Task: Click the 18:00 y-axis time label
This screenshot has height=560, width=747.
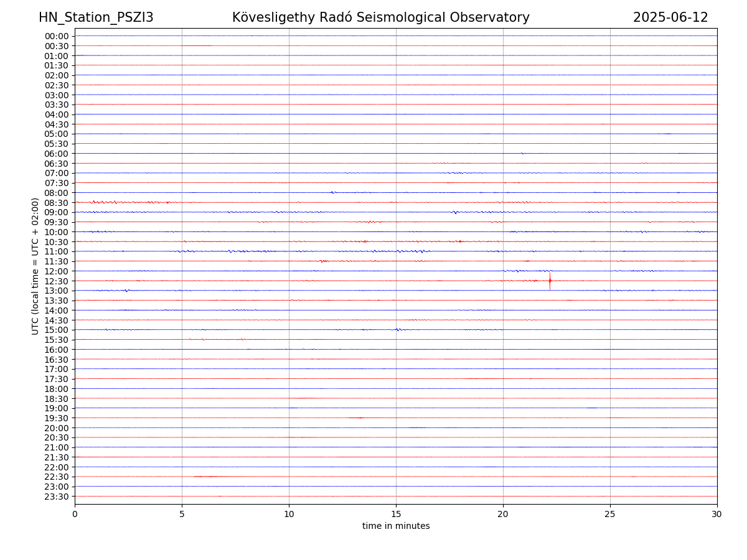Action: (56, 389)
